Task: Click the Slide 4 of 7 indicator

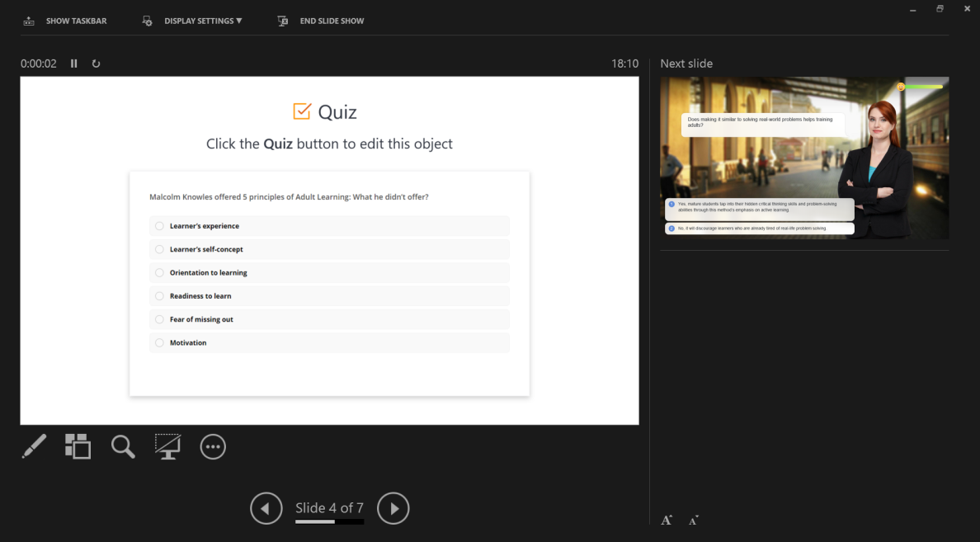Action: point(329,507)
